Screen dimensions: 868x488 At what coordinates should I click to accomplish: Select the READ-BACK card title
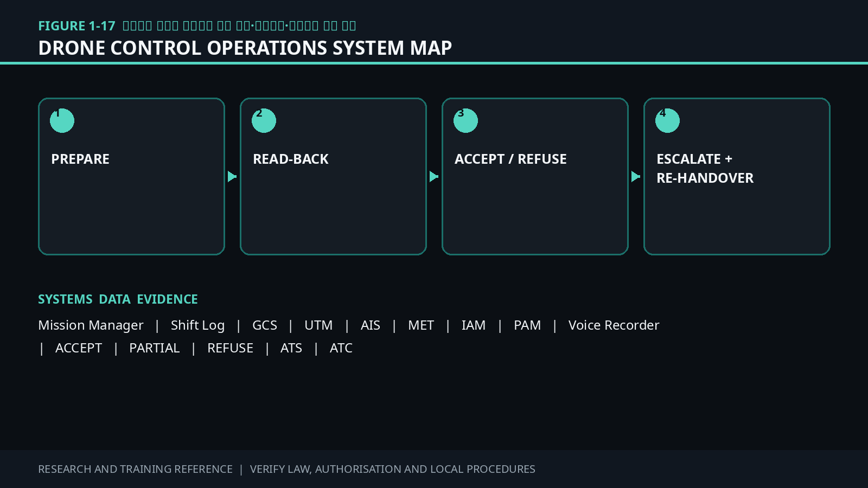(291, 159)
